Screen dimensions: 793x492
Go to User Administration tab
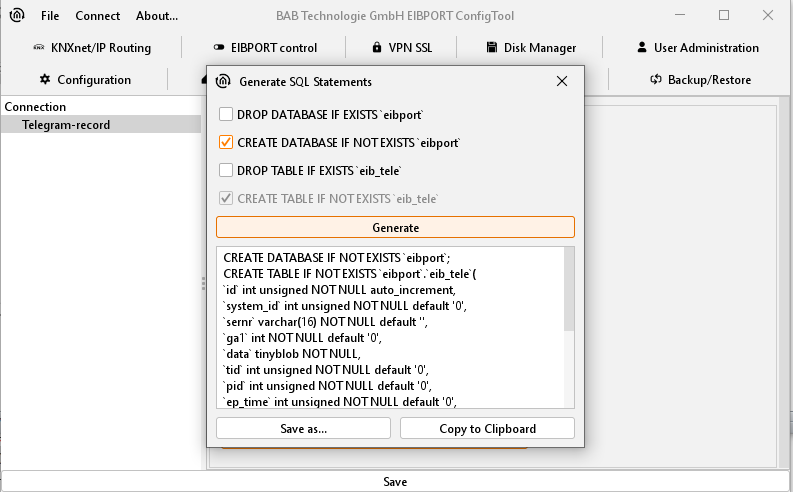(697, 47)
